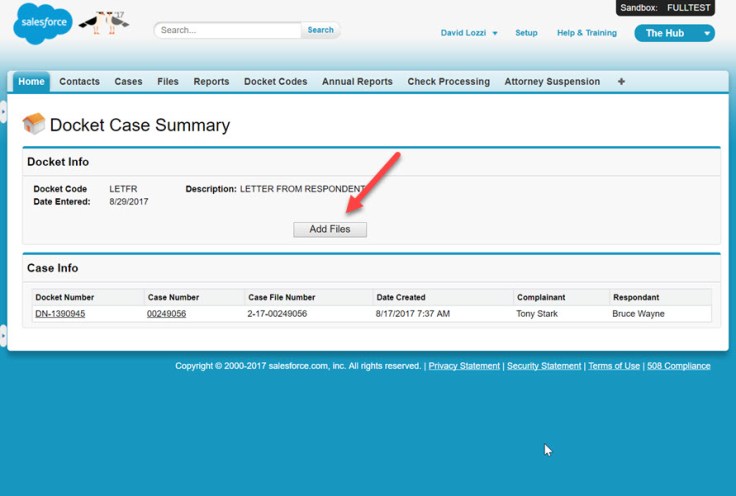
Task: Click the Complainant column header
Action: click(541, 298)
